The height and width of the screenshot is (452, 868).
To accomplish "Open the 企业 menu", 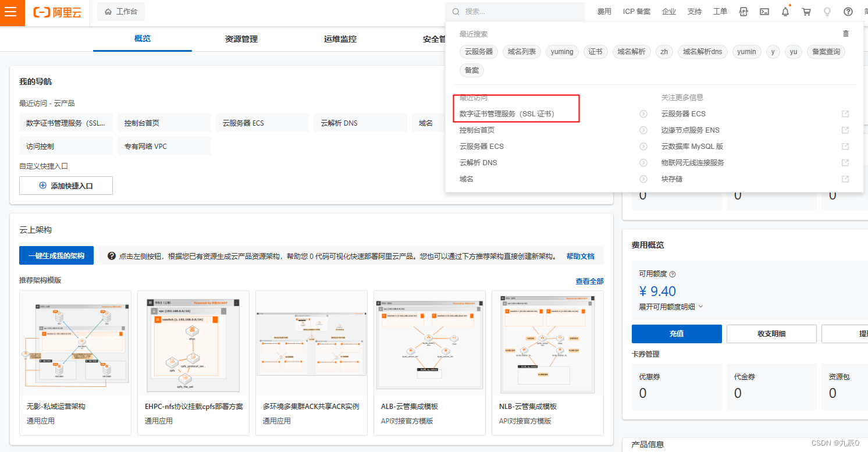I will point(669,12).
